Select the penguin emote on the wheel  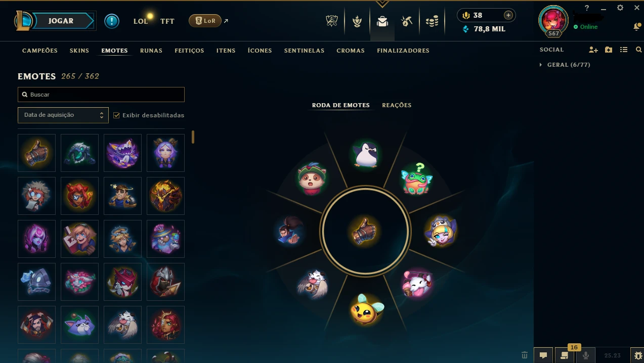point(366,154)
